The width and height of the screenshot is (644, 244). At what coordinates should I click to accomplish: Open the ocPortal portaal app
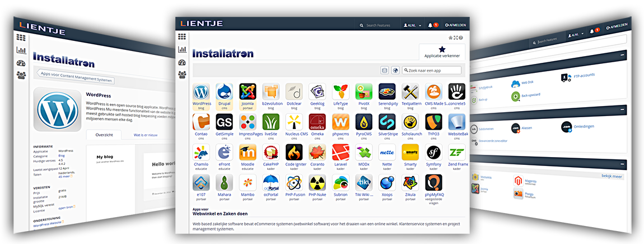(271, 183)
